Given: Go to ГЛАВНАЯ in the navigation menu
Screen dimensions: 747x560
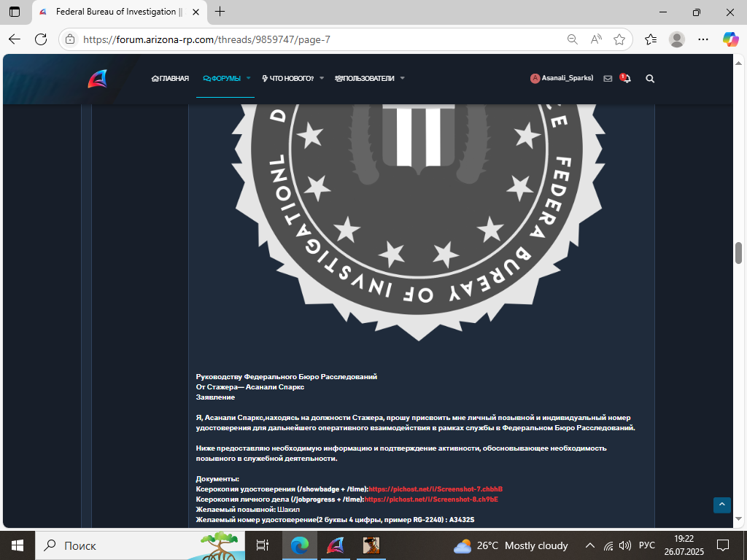Looking at the screenshot, I should click(170, 79).
